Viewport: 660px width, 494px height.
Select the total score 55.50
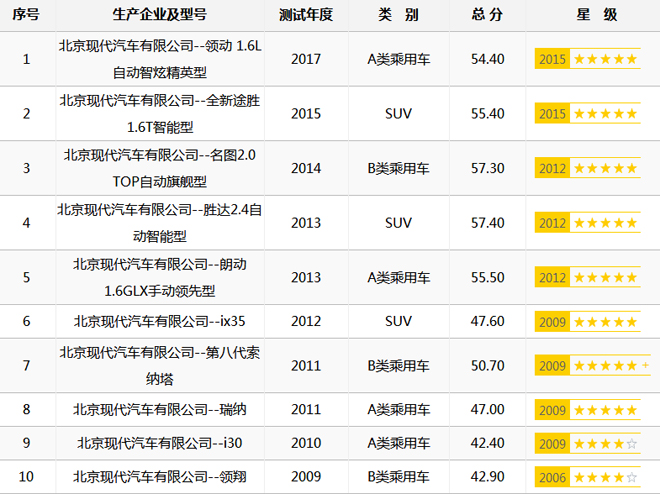[487, 277]
